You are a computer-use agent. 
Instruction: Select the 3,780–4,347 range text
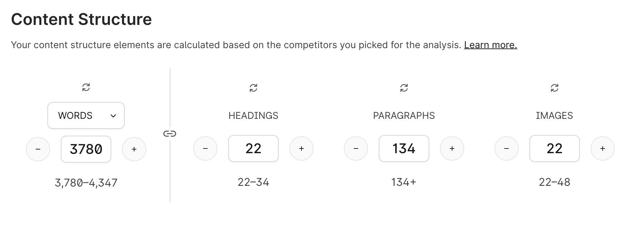[86, 182]
